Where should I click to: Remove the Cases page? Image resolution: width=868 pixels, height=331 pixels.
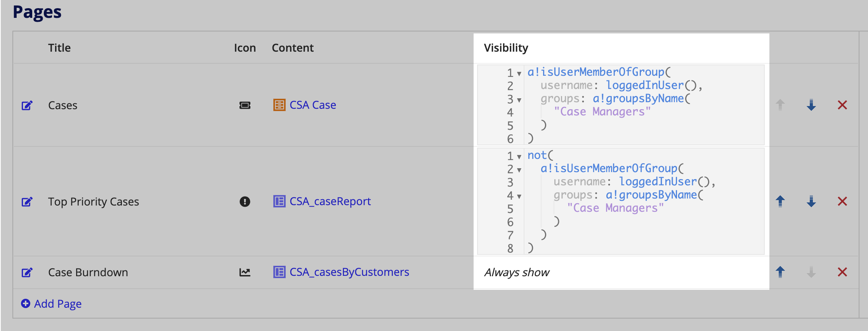(x=842, y=105)
